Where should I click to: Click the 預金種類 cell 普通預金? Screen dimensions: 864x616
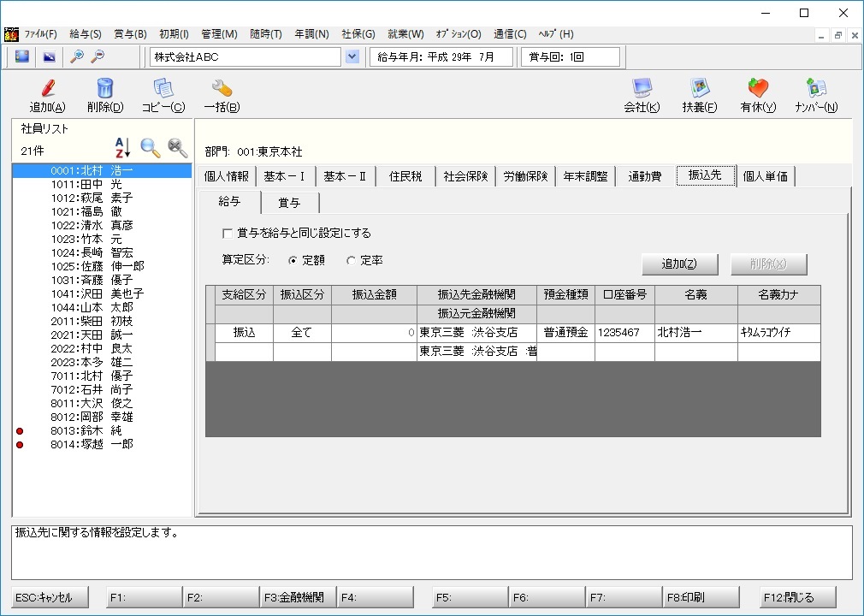click(566, 333)
